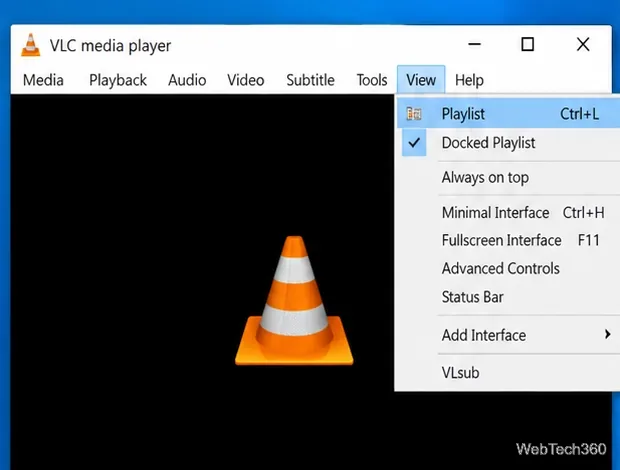Viewport: 620px width, 470px height.
Task: Expand the Add Interface submenu
Action: click(x=508, y=335)
